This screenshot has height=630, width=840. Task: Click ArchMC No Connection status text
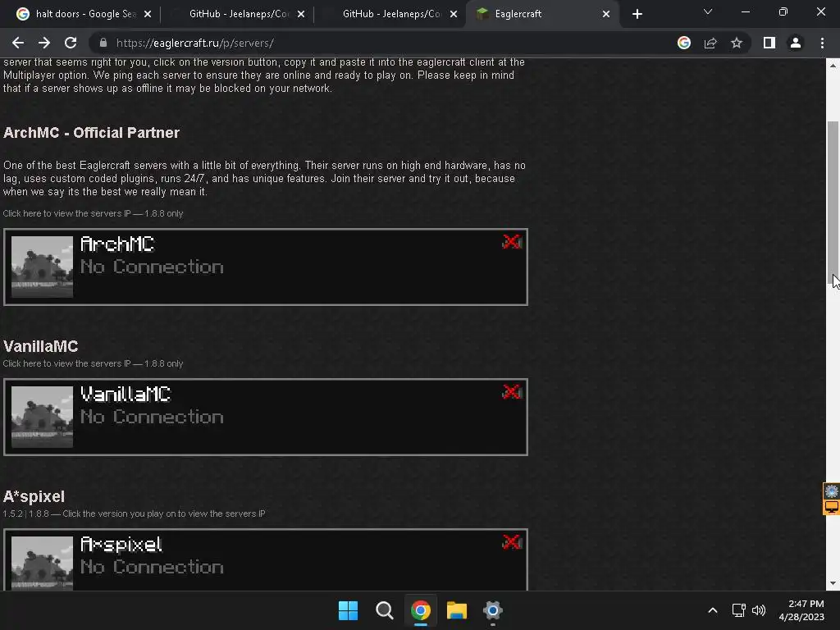point(152,267)
